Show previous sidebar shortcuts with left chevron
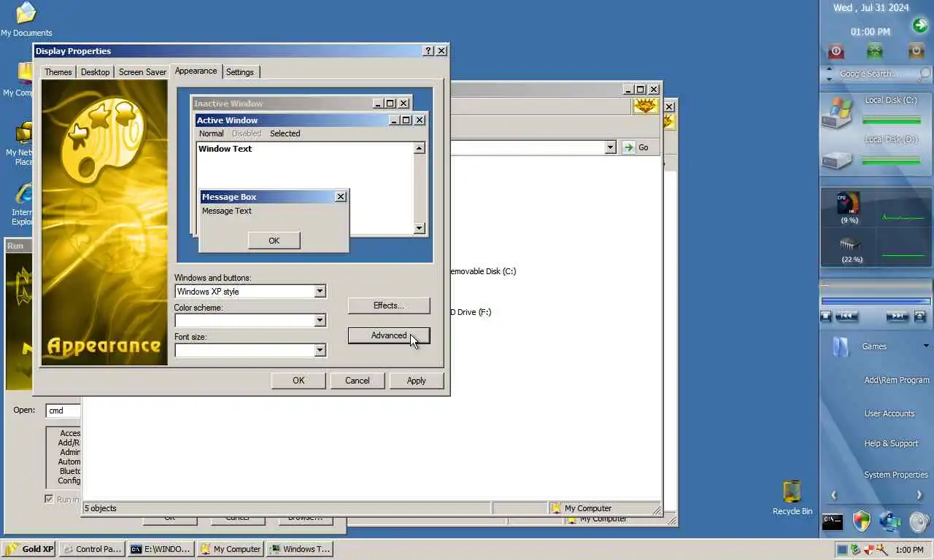 pyautogui.click(x=833, y=495)
